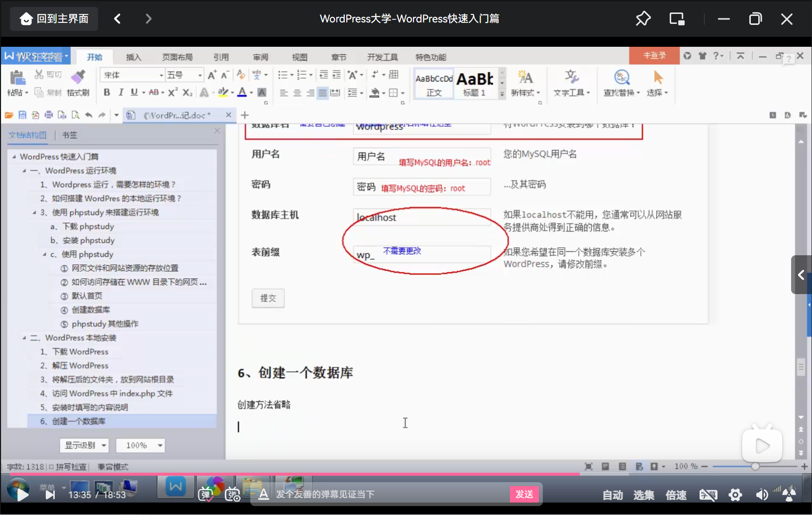Open the 100% zoom dropdown in outline panel
The height and width of the screenshot is (515, 812).
click(140, 445)
